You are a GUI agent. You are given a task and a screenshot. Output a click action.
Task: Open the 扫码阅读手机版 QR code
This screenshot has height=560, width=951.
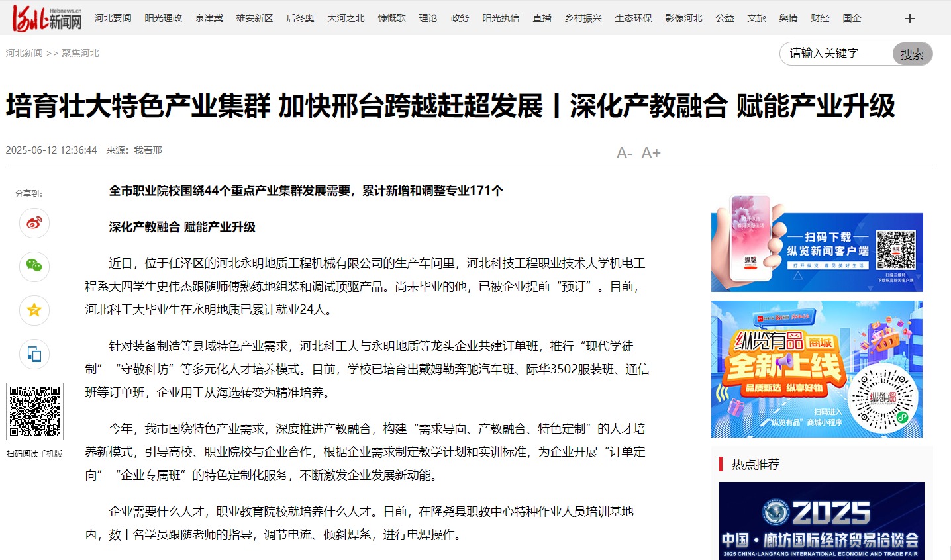(35, 411)
